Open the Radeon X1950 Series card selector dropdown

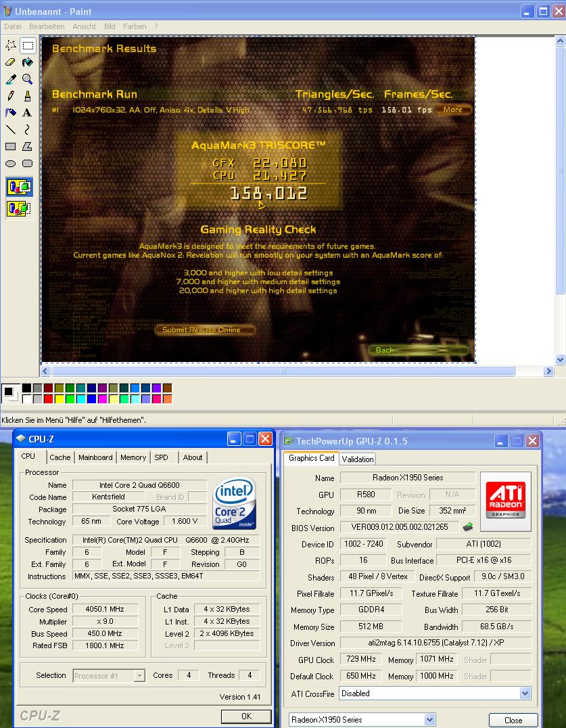click(x=429, y=720)
